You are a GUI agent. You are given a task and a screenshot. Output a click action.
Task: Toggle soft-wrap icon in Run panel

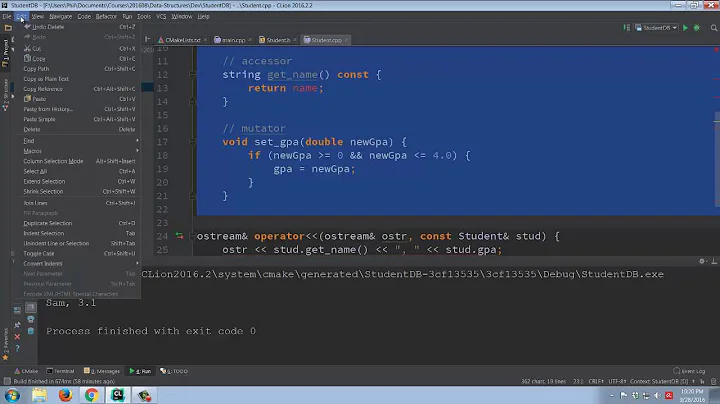[31, 307]
